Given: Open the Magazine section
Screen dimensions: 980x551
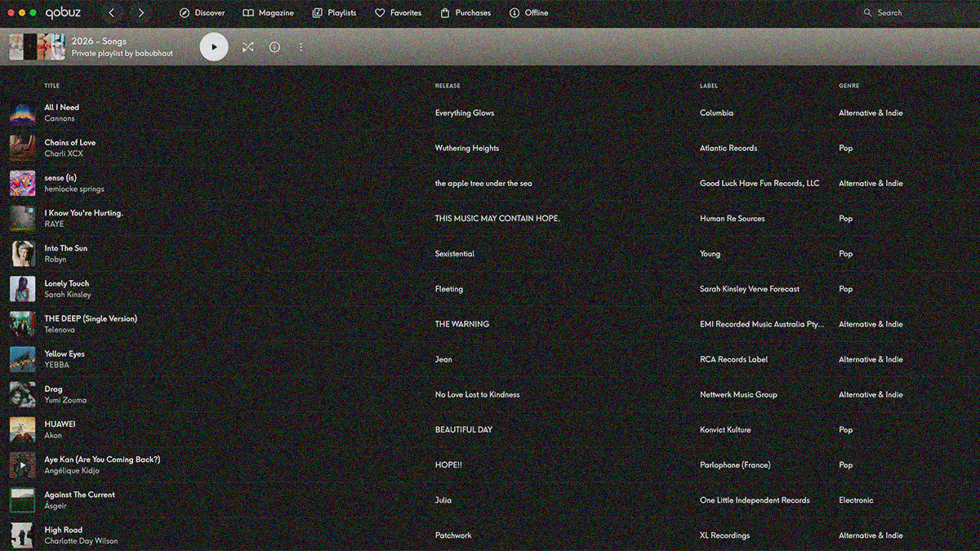Looking at the screenshot, I should 268,13.
